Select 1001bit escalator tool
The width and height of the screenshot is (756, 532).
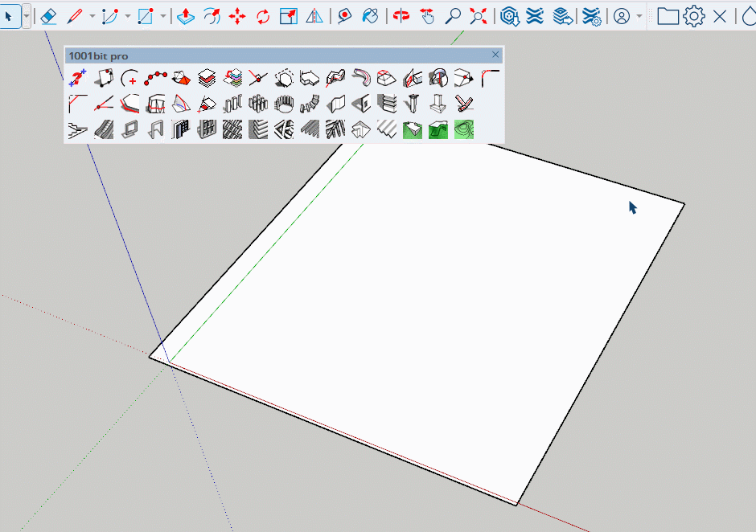tap(104, 129)
